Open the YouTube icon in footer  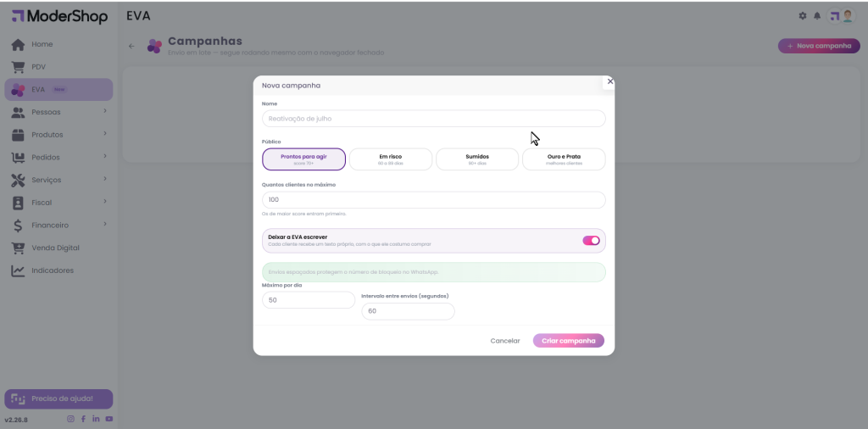(x=109, y=419)
